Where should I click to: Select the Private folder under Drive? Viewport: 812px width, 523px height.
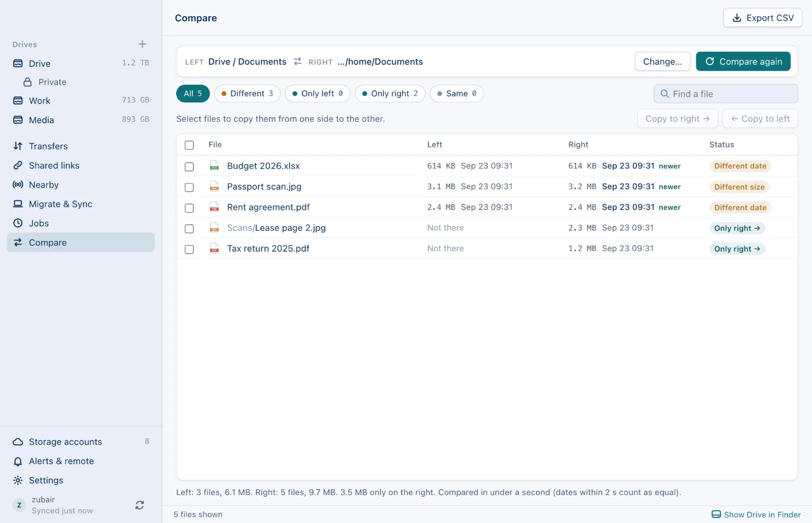81,82
